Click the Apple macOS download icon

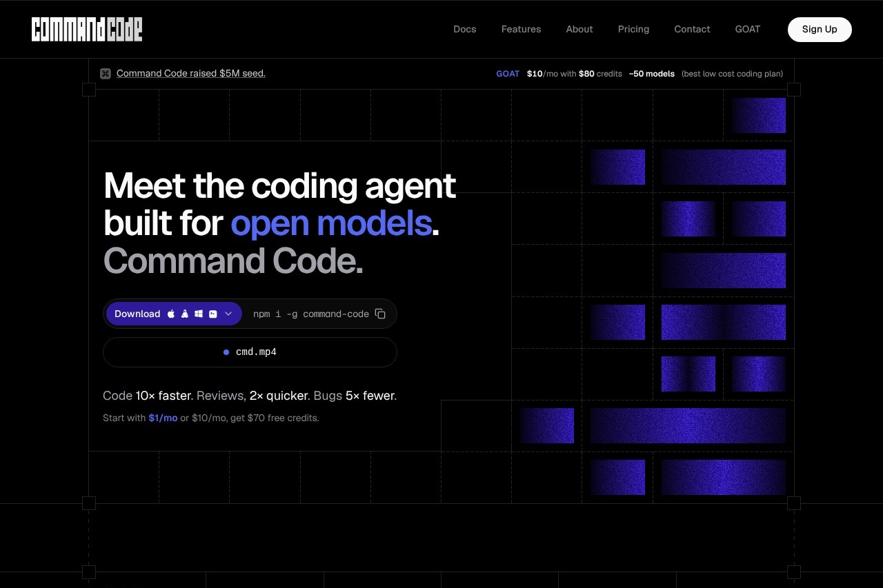click(171, 314)
